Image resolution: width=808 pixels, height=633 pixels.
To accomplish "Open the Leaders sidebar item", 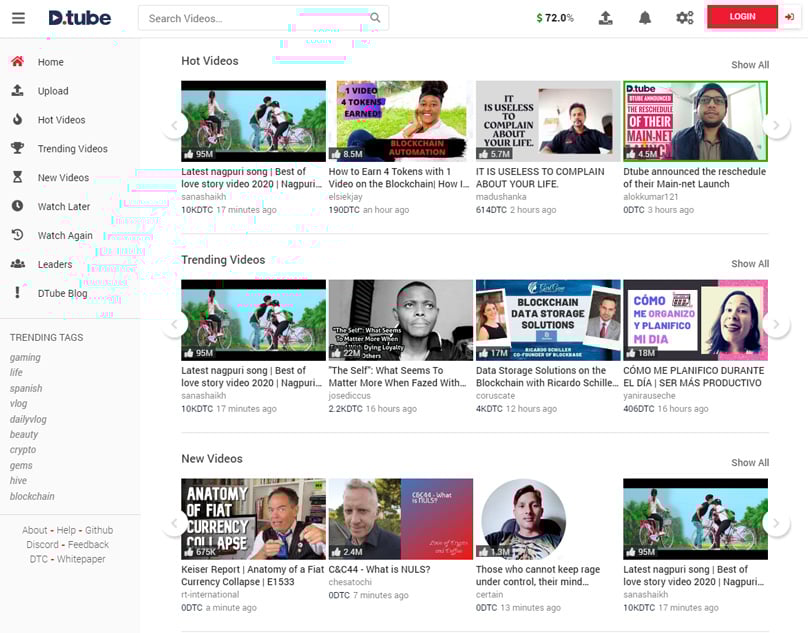I will [x=55, y=264].
